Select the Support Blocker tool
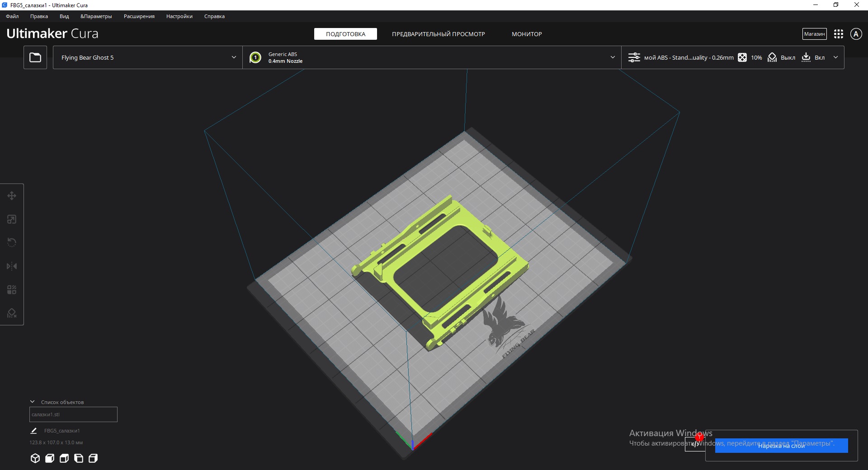868x470 pixels. [12, 313]
